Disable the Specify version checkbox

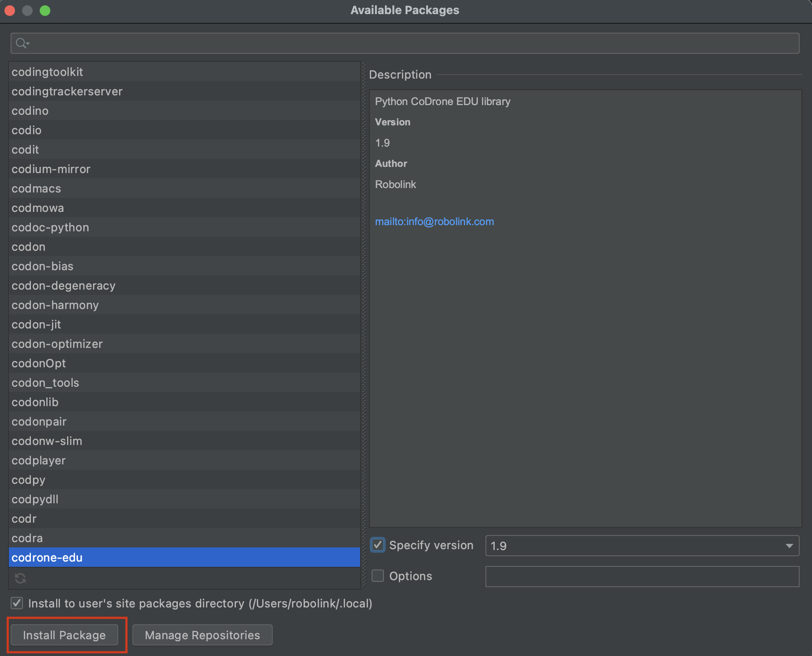pyautogui.click(x=377, y=546)
